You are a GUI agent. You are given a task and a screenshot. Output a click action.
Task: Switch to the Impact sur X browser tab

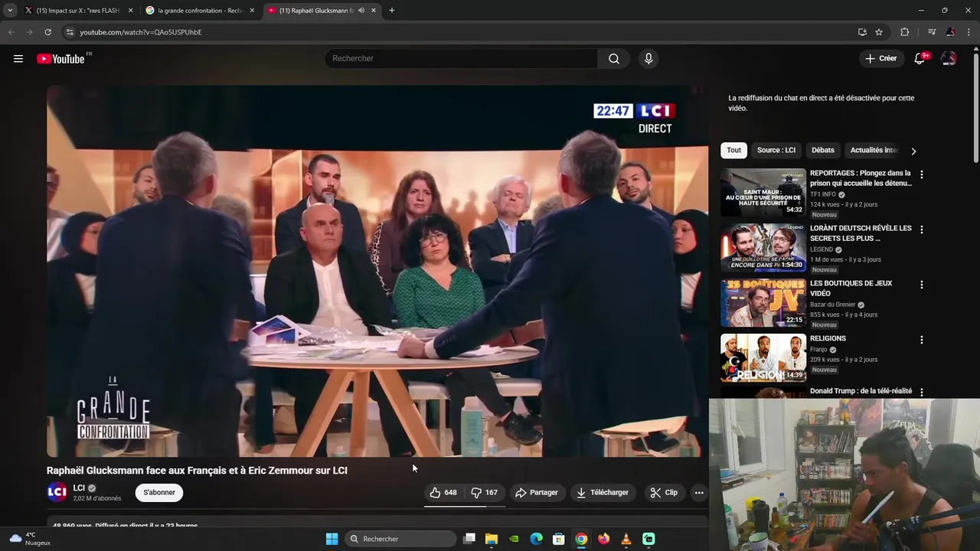[x=78, y=11]
